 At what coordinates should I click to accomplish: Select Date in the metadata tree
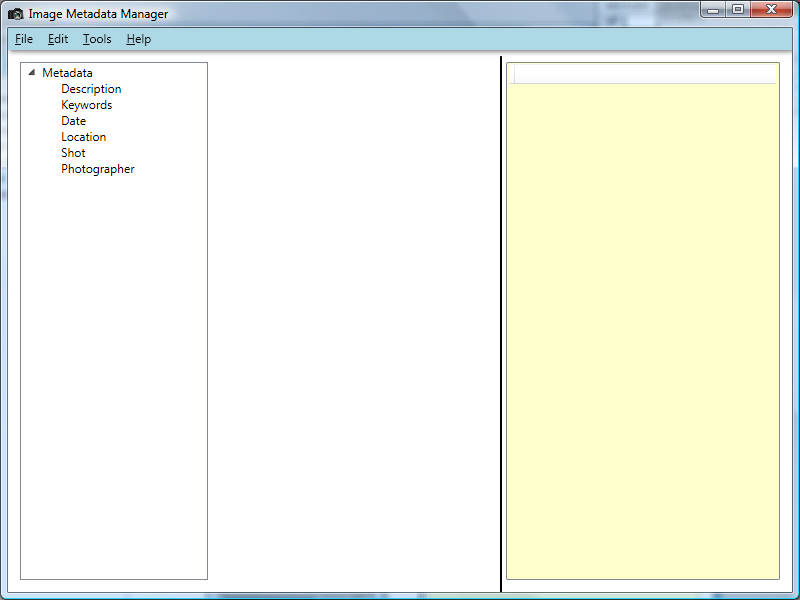(73, 121)
